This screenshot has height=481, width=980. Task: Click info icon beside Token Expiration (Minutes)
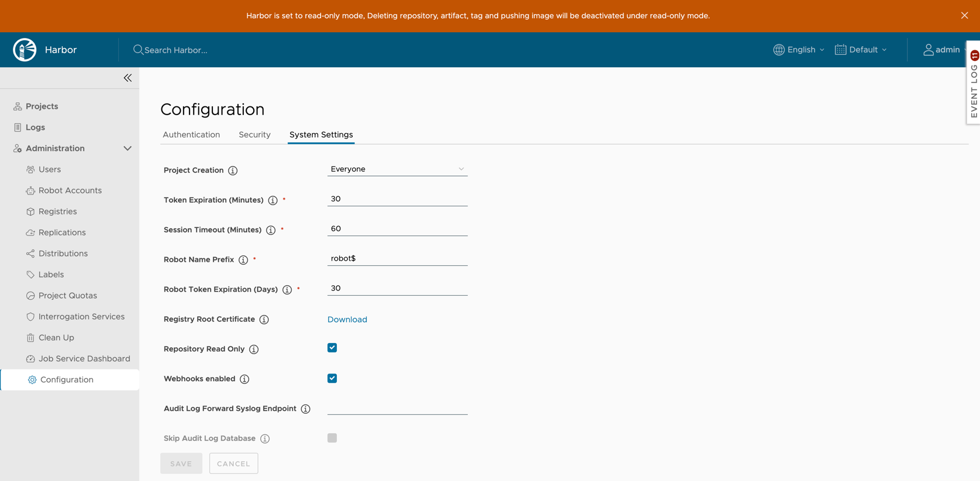pos(272,200)
